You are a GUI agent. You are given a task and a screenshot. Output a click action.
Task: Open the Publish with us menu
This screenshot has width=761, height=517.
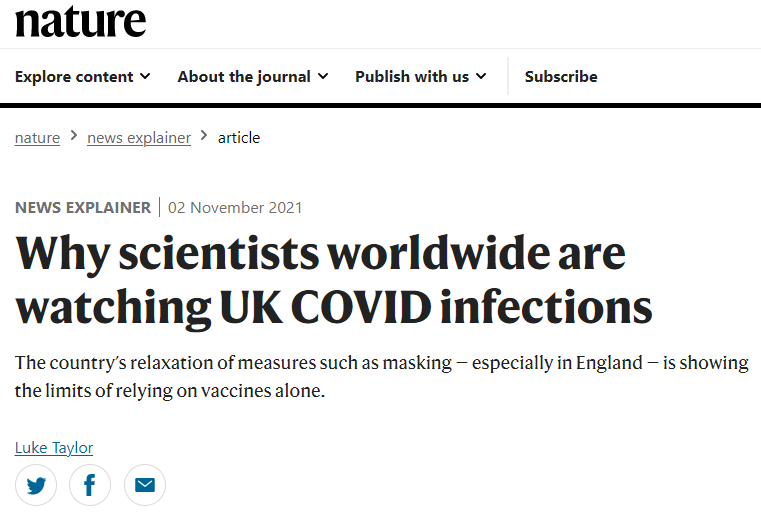coord(421,77)
